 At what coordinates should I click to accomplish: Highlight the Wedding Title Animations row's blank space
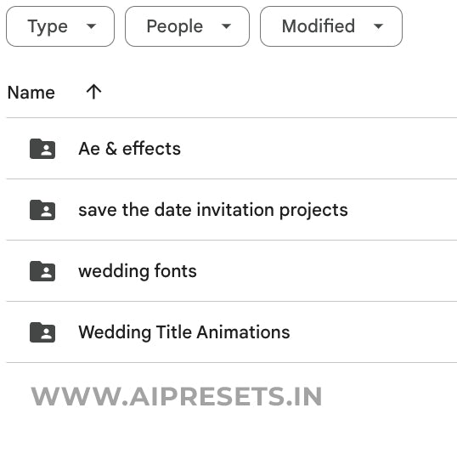[374, 332]
